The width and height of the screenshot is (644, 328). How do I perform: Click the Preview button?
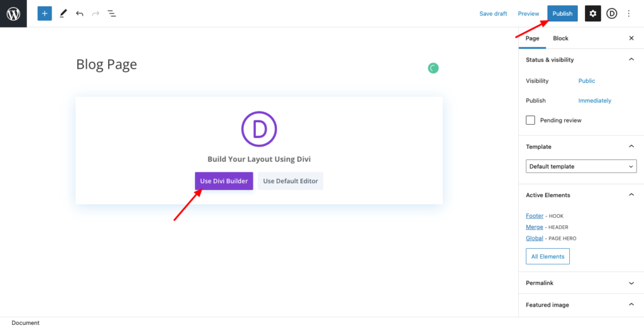(528, 14)
